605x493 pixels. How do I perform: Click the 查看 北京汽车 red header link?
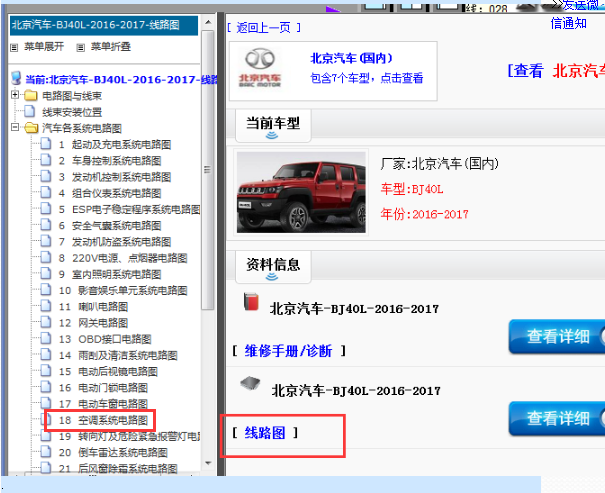pyautogui.click(x=556, y=71)
